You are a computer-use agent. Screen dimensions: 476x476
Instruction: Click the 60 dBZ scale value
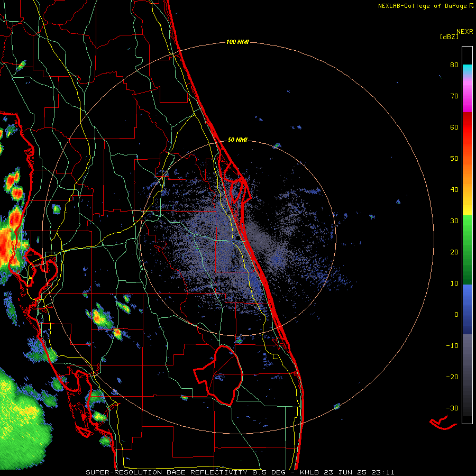point(454,127)
